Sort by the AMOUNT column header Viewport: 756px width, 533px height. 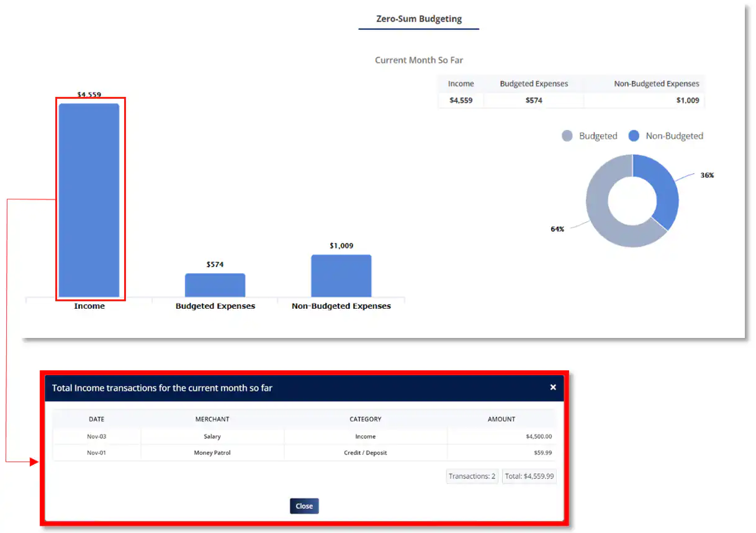click(x=501, y=419)
